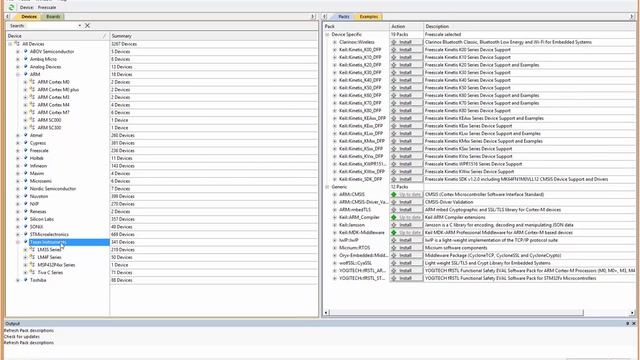Select the Cypress vendor in device tree
Viewport: 640px width, 360px height.
(38, 143)
